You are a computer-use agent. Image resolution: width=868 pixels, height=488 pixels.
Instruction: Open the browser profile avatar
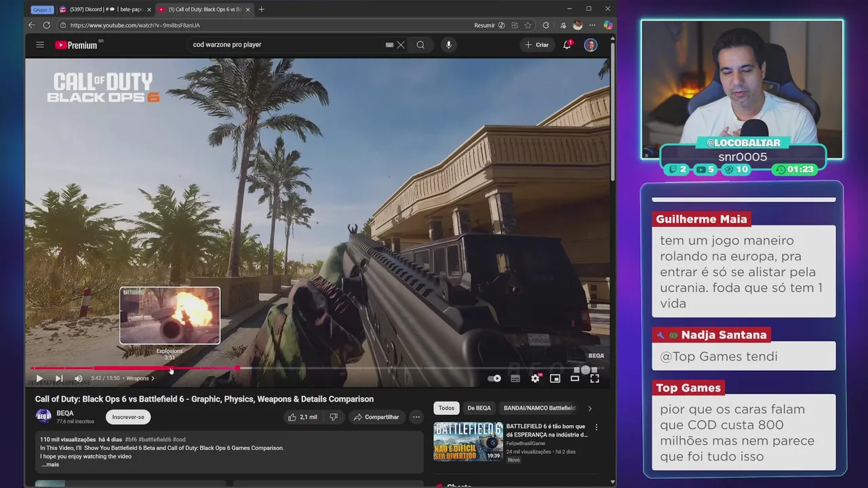coord(578,25)
